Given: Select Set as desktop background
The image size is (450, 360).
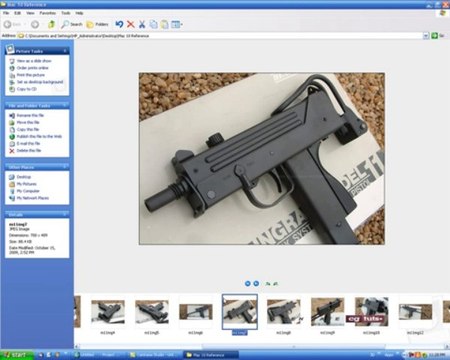Looking at the screenshot, I should point(36,82).
